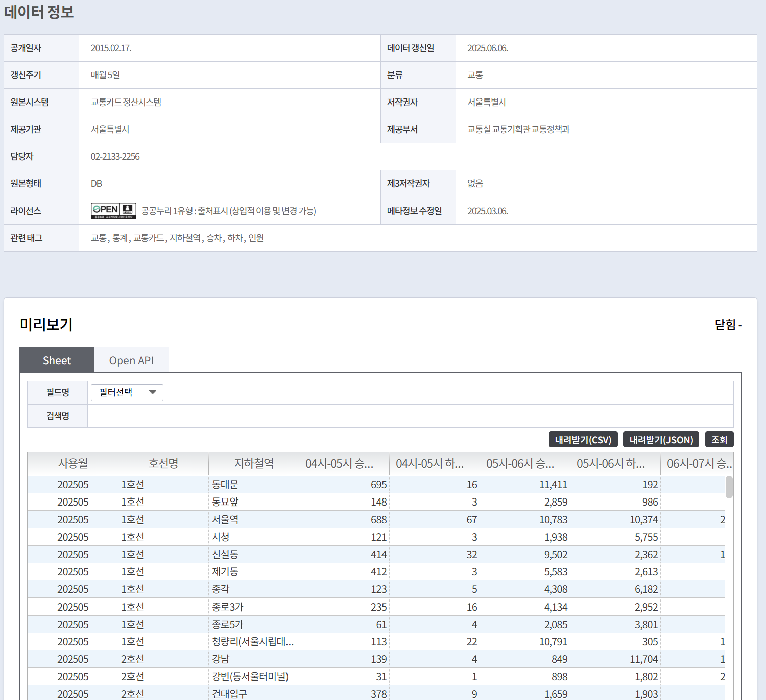Switch to the Sheet tab
This screenshot has height=700, width=766.
[57, 360]
